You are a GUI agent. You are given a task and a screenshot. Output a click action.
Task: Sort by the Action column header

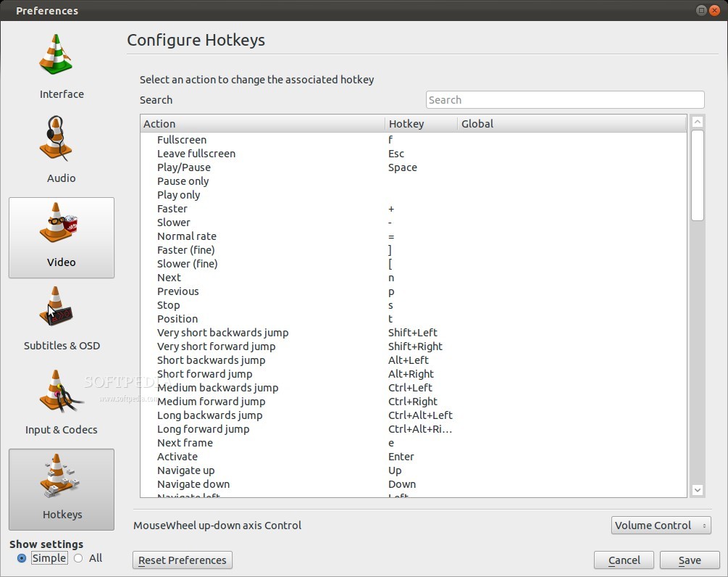262,124
